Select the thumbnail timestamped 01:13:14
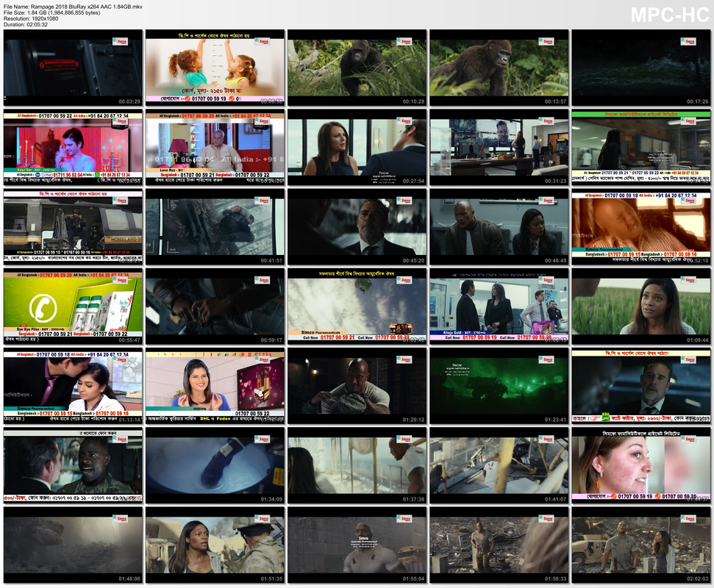Viewport: 714px width, 588px height. pos(73,386)
